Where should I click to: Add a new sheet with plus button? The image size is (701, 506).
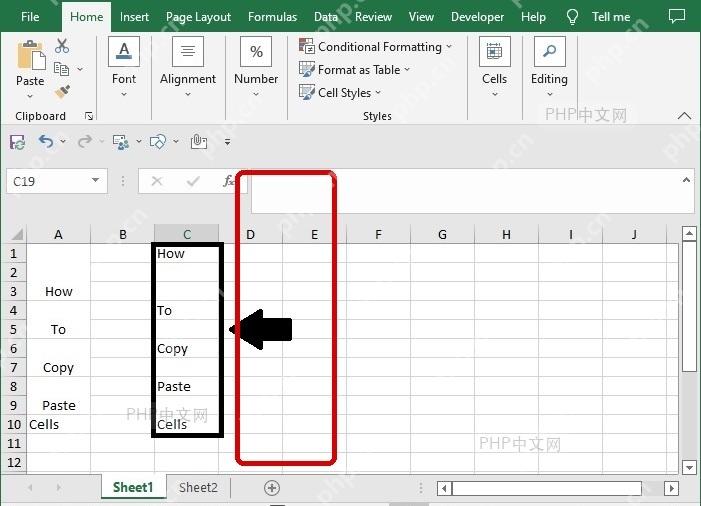(x=272, y=488)
